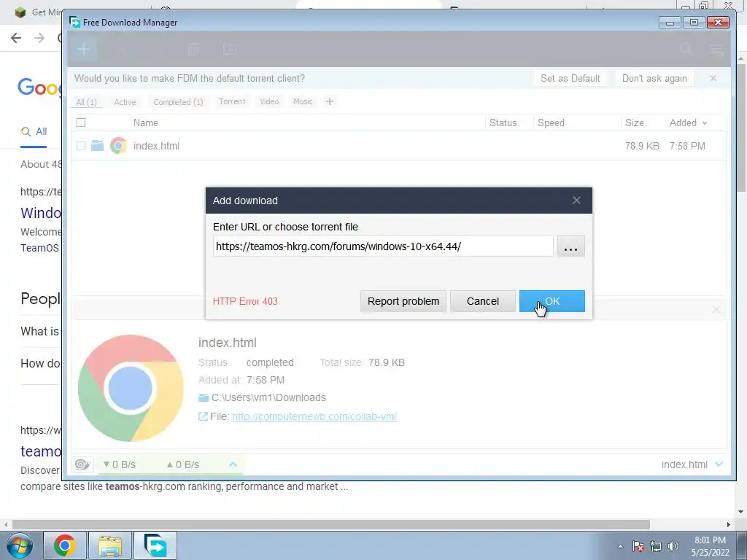
Task: Click the Chrome file icon in index.html row
Action: click(118, 145)
